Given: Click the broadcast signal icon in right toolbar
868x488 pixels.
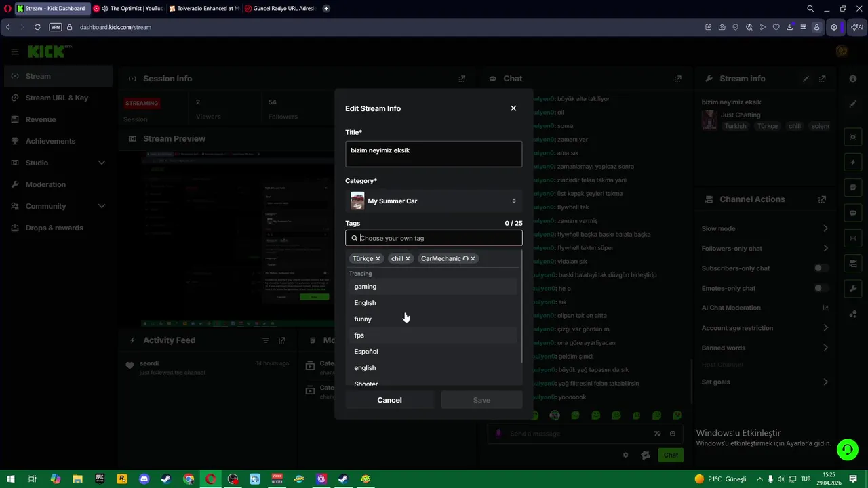Looking at the screenshot, I should coord(853,239).
